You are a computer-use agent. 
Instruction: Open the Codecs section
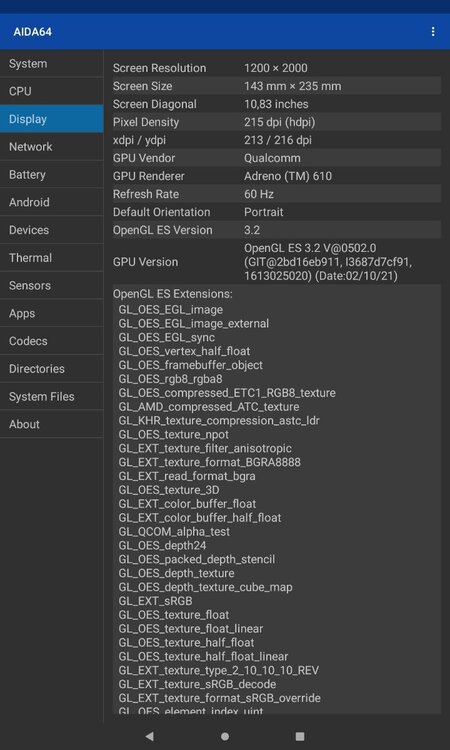pyautogui.click(x=52, y=341)
